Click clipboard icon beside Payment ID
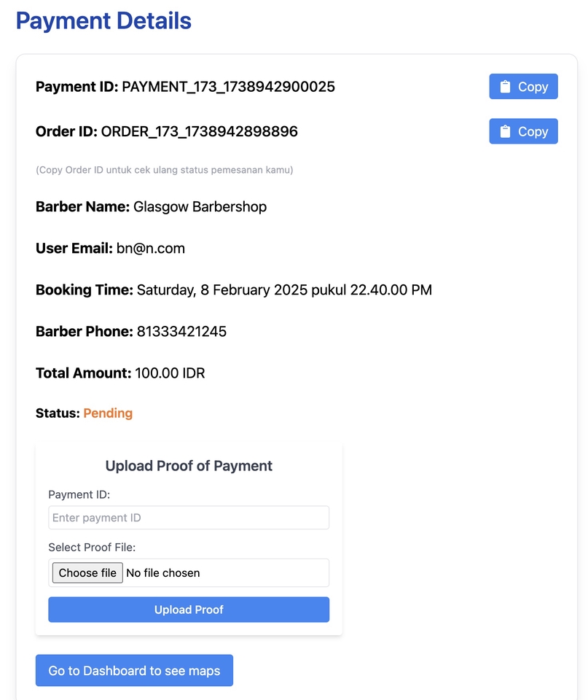This screenshot has height=700, width=588. (x=505, y=87)
